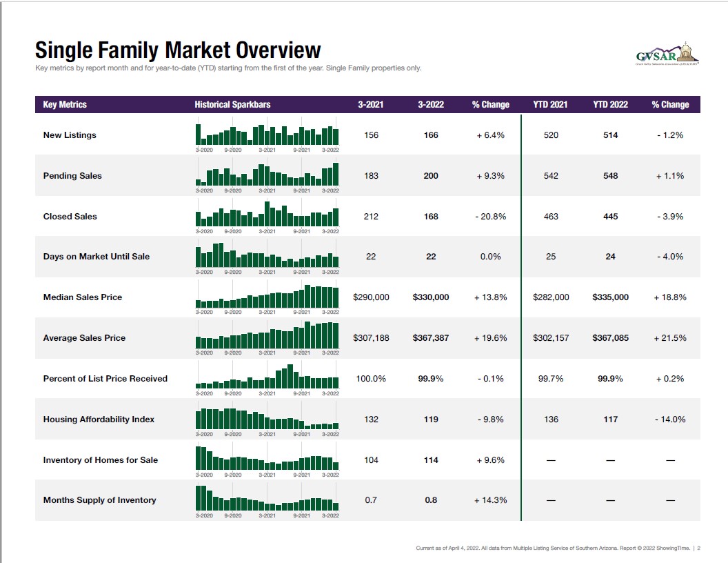Click the YTD median price '$282,000'
This screenshot has height=563, width=728.
click(551, 297)
